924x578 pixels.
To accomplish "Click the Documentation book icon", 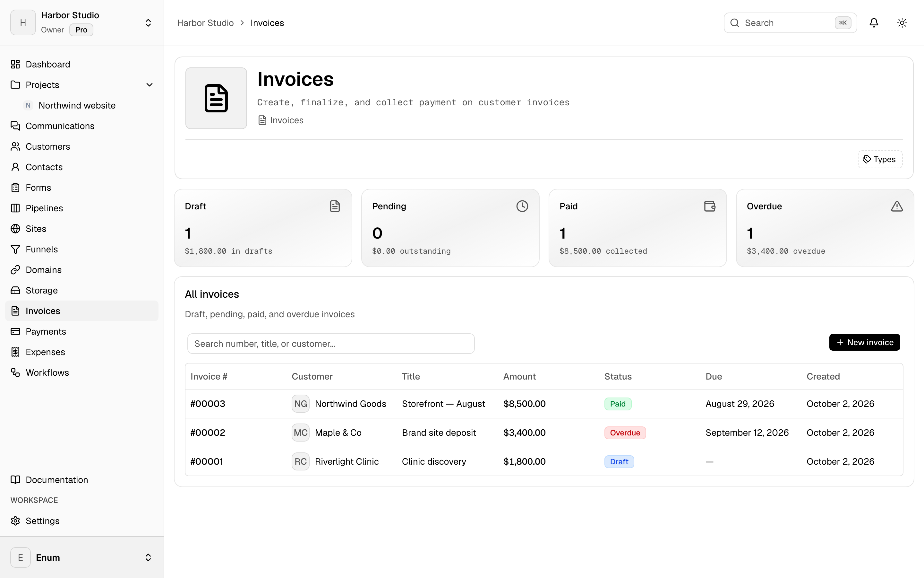I will 15,480.
